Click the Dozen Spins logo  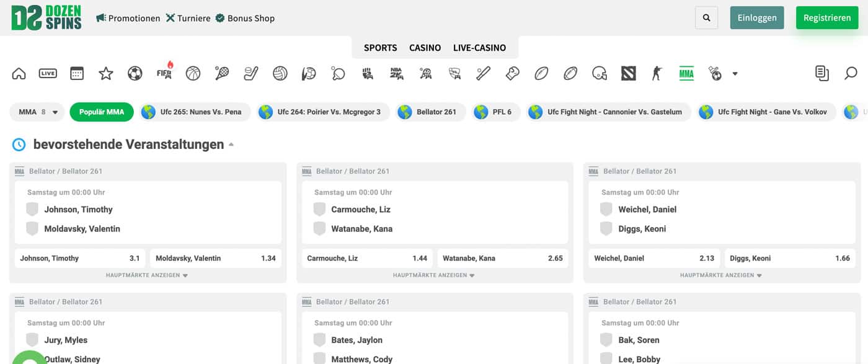pos(46,17)
